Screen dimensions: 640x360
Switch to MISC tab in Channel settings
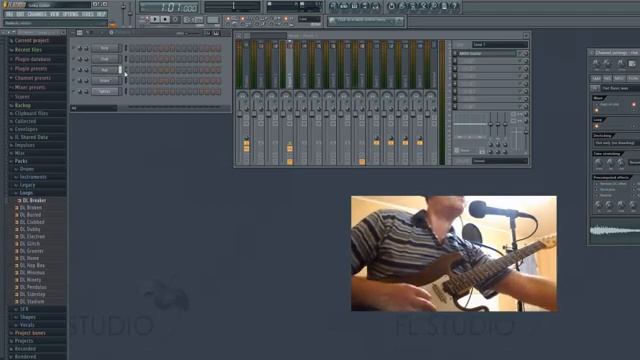[x=619, y=78]
